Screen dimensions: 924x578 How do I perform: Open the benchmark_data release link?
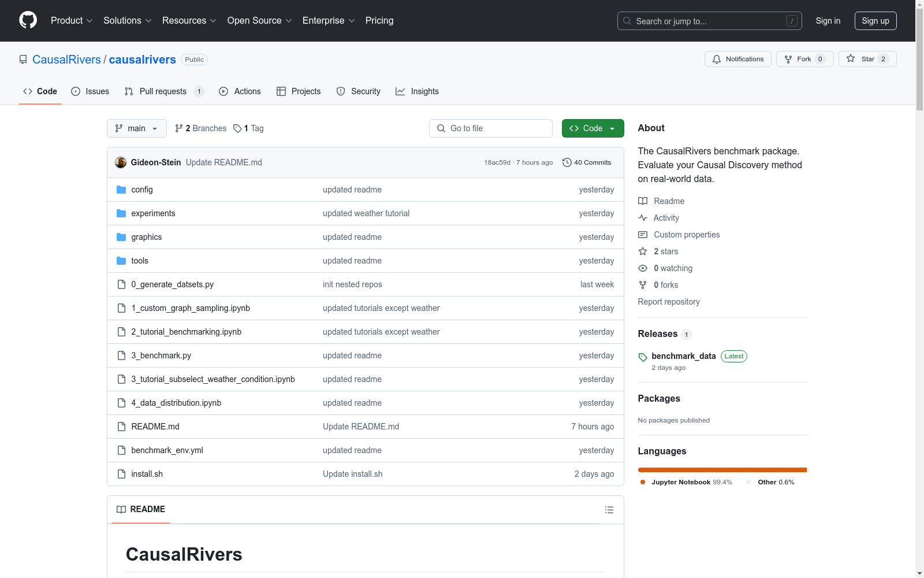pos(684,356)
